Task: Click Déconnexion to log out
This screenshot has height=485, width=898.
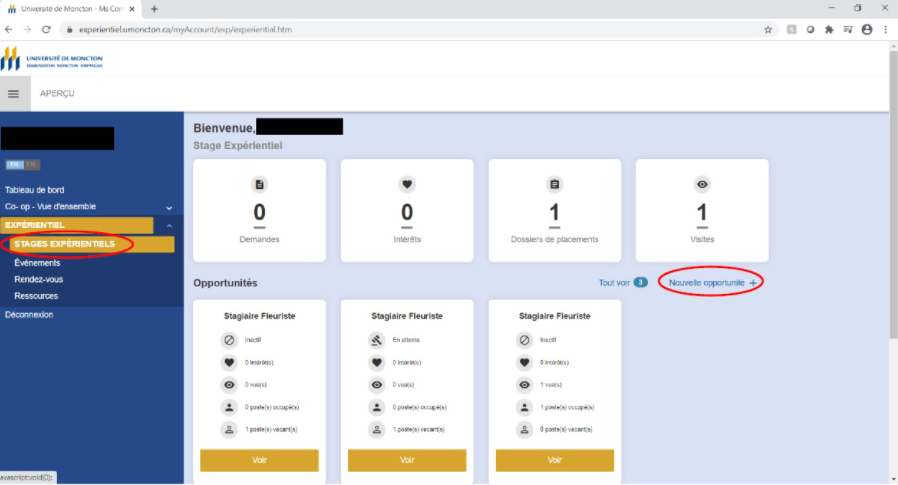Action: click(x=29, y=315)
